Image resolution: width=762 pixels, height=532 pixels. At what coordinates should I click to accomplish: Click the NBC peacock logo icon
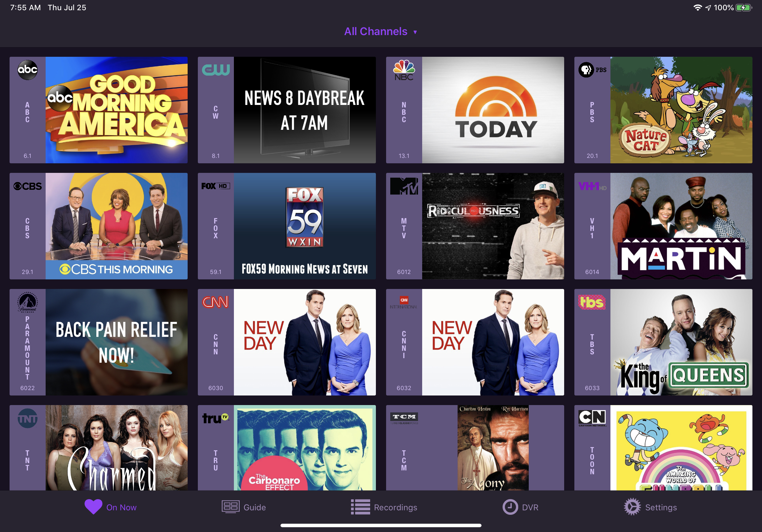click(x=404, y=70)
